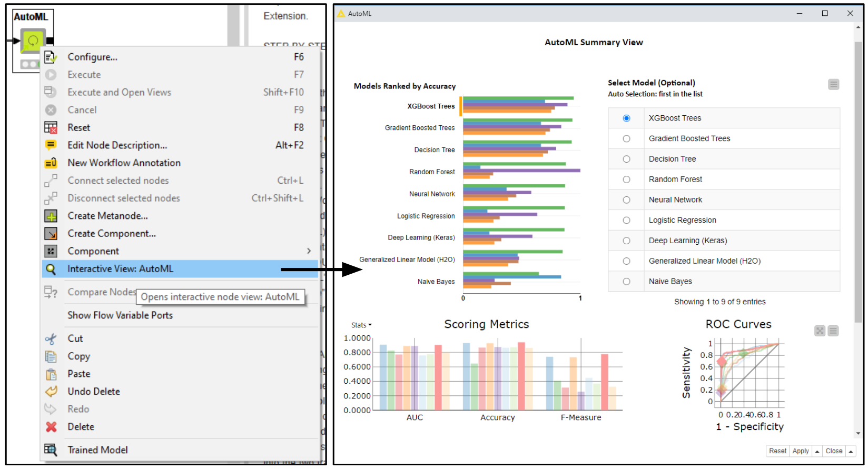Click the ROC Curves fullscreen icon
The height and width of the screenshot is (469, 868).
pyautogui.click(x=820, y=331)
